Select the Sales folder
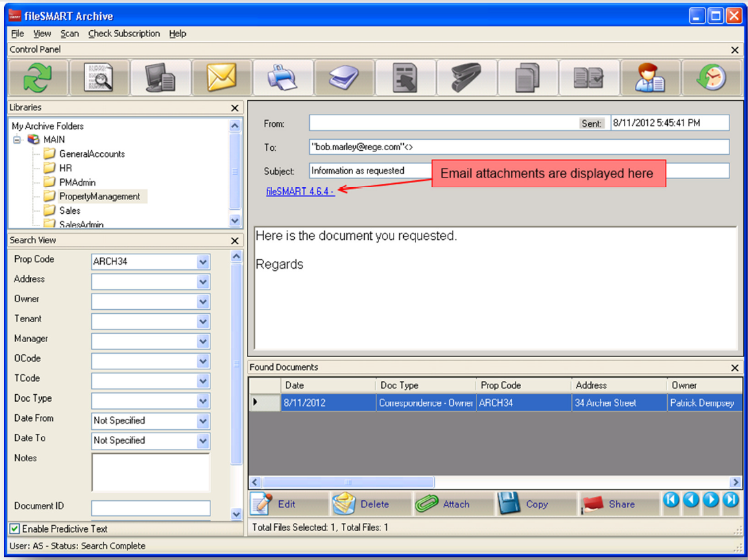748x560 pixels. click(70, 211)
